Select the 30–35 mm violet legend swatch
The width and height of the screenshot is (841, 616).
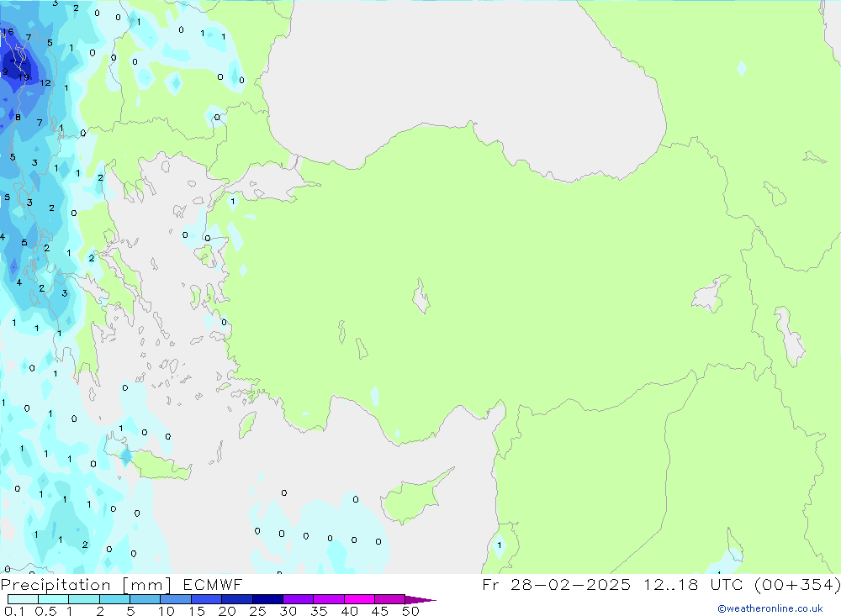299,599
